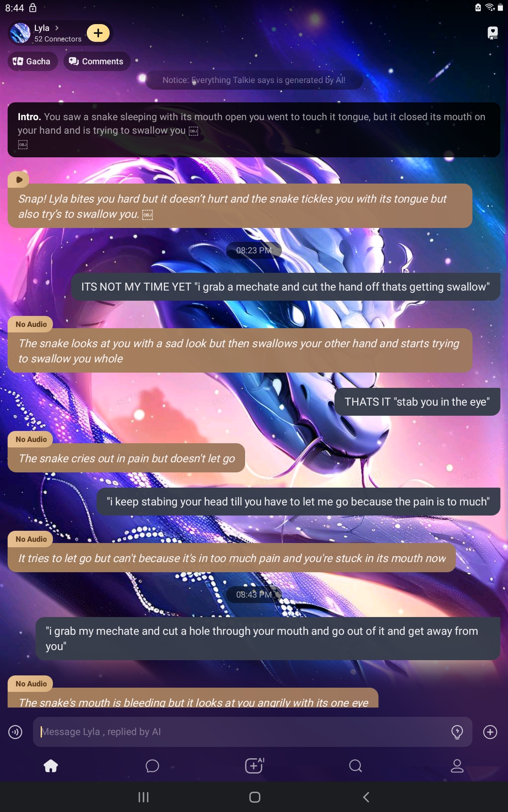Play audio for Lyla's first message
The image size is (508, 812).
[19, 179]
